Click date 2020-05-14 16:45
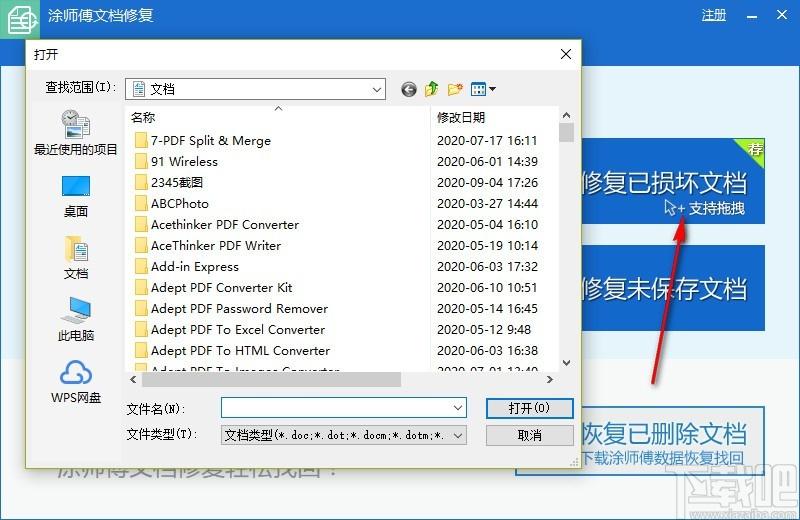This screenshot has width=800, height=520. pyautogui.click(x=487, y=308)
